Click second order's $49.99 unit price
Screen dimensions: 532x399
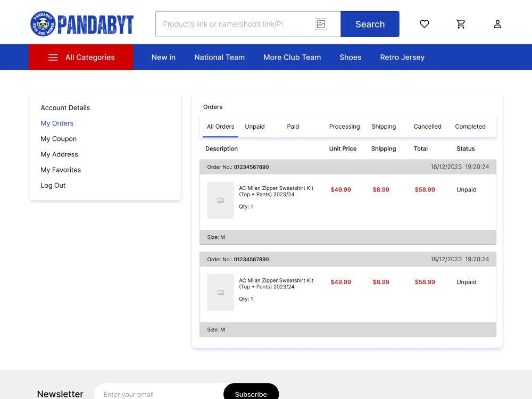click(x=340, y=282)
